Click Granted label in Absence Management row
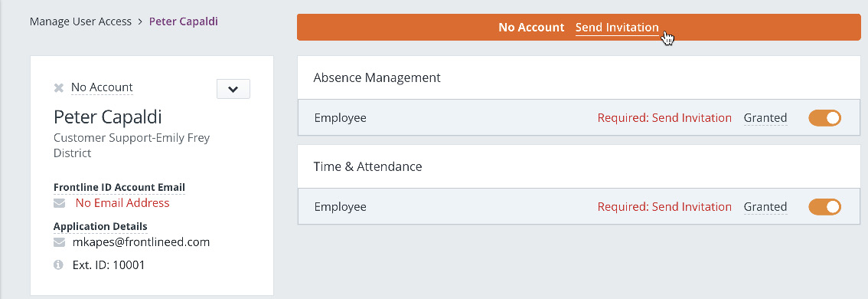Image resolution: width=868 pixels, height=299 pixels. (x=765, y=117)
